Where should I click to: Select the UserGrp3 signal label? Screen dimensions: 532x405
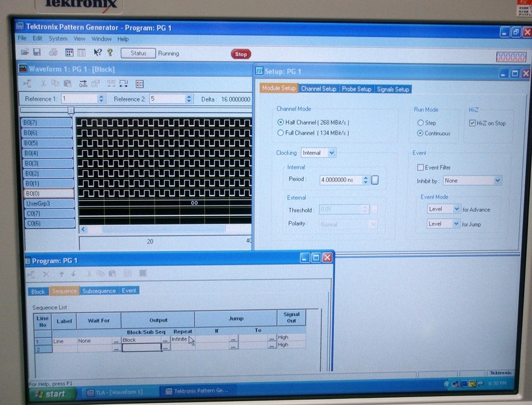click(x=49, y=203)
